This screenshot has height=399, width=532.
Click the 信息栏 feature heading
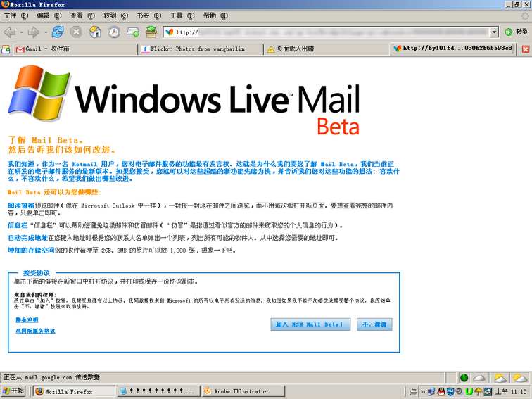tap(18, 225)
